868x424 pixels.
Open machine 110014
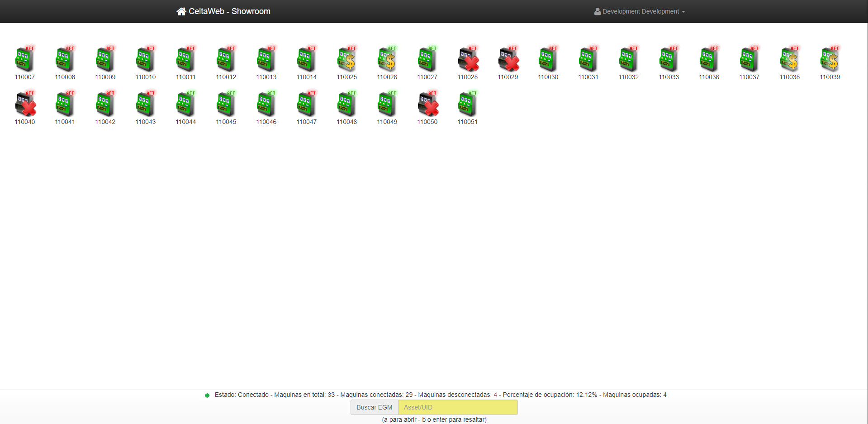coord(307,59)
